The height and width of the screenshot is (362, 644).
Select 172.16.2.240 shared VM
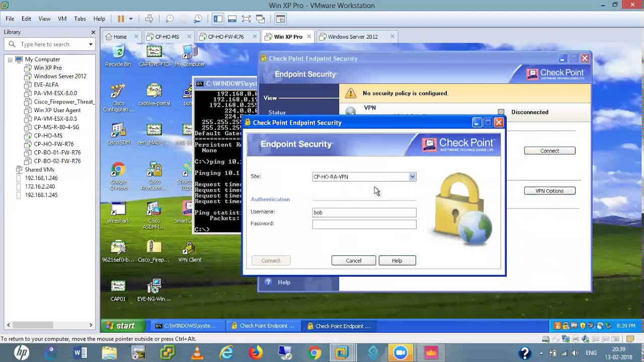40,187
